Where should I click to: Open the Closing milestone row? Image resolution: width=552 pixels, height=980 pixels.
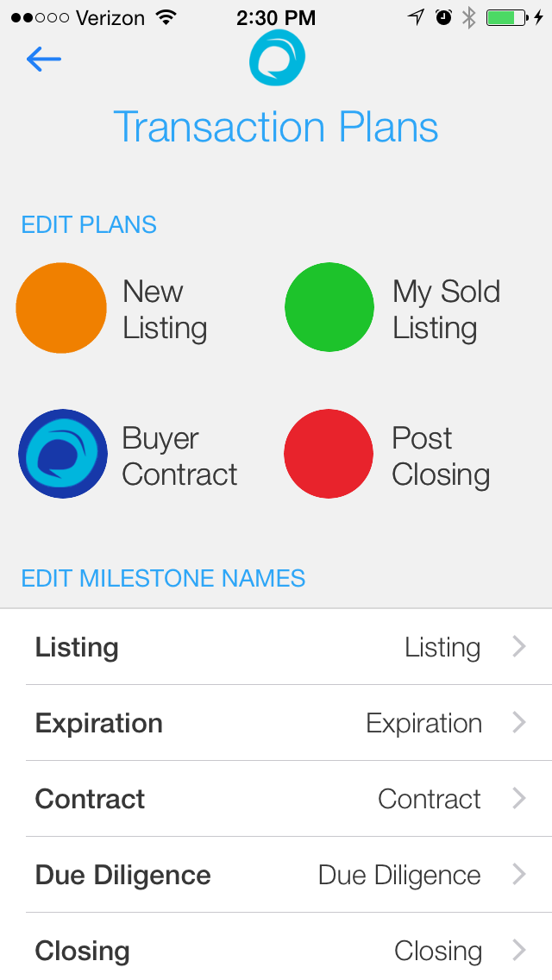coord(276,951)
